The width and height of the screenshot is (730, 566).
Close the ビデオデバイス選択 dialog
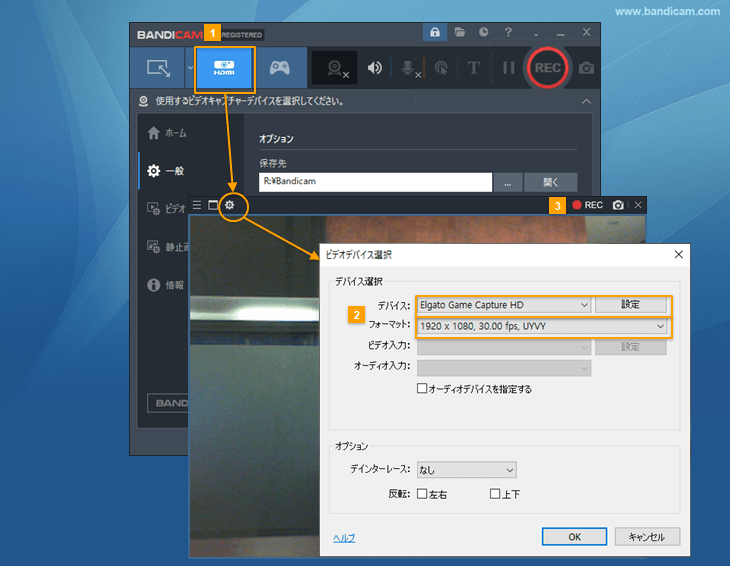(678, 254)
